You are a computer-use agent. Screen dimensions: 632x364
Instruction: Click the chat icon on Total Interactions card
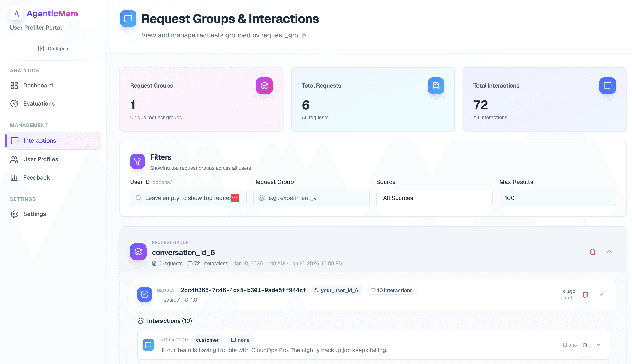(x=607, y=86)
